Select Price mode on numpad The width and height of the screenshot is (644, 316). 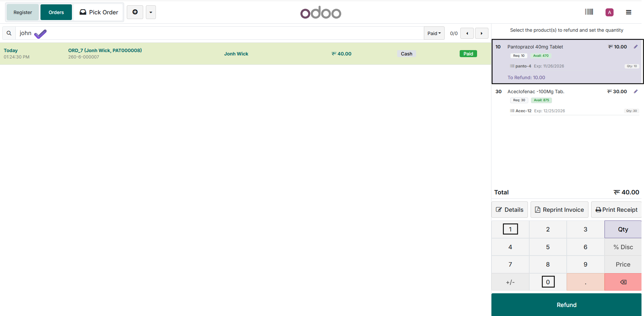[623, 265]
